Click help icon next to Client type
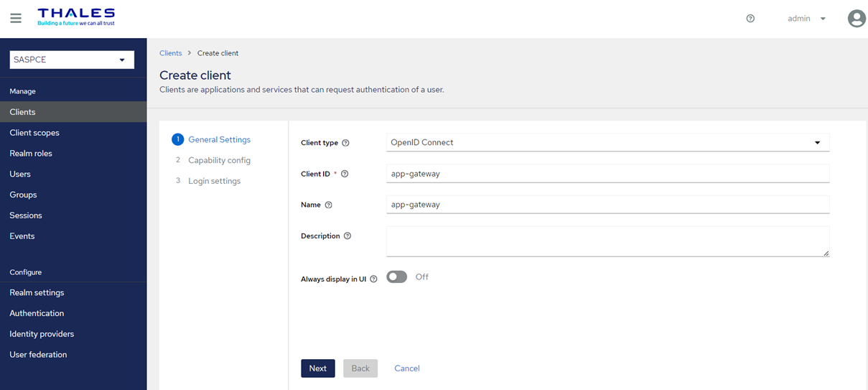 (345, 143)
